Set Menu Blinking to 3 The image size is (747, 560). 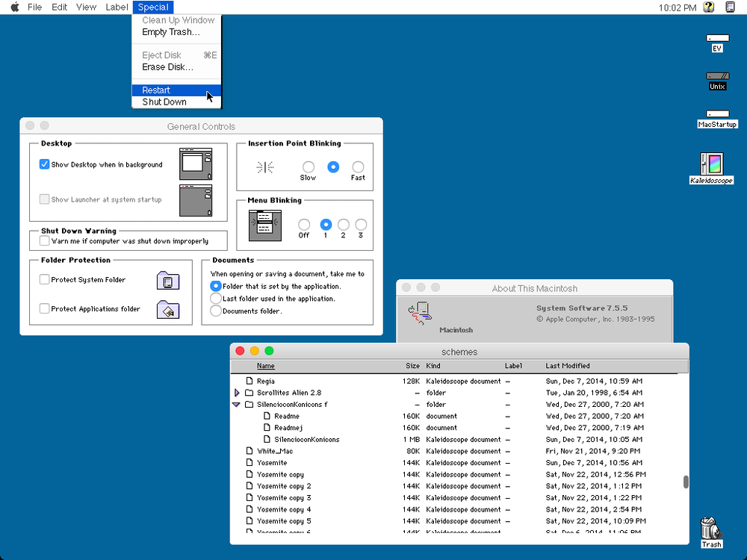tap(361, 224)
